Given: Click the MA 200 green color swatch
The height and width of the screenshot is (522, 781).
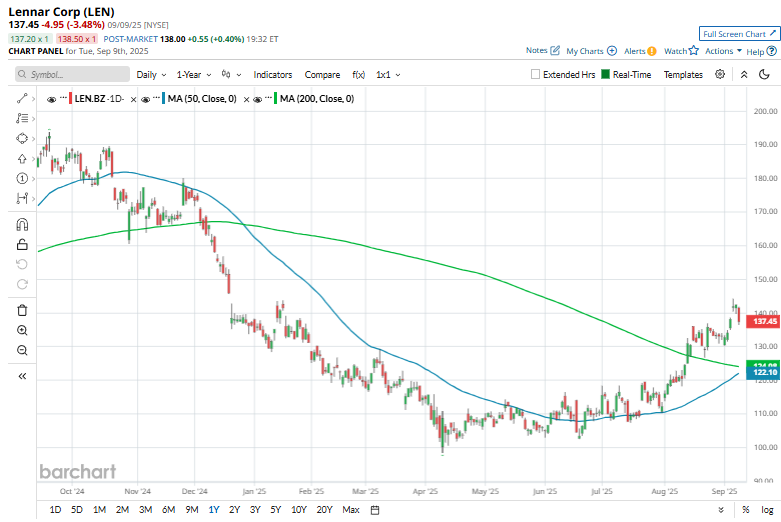Looking at the screenshot, I should pyautogui.click(x=275, y=99).
